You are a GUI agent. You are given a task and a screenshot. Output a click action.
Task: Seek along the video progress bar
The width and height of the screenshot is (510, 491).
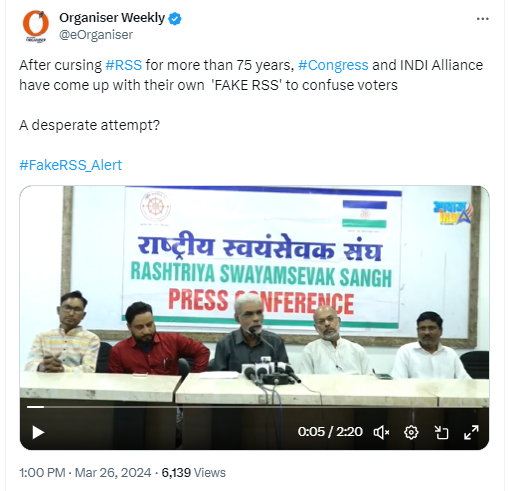tap(254, 407)
